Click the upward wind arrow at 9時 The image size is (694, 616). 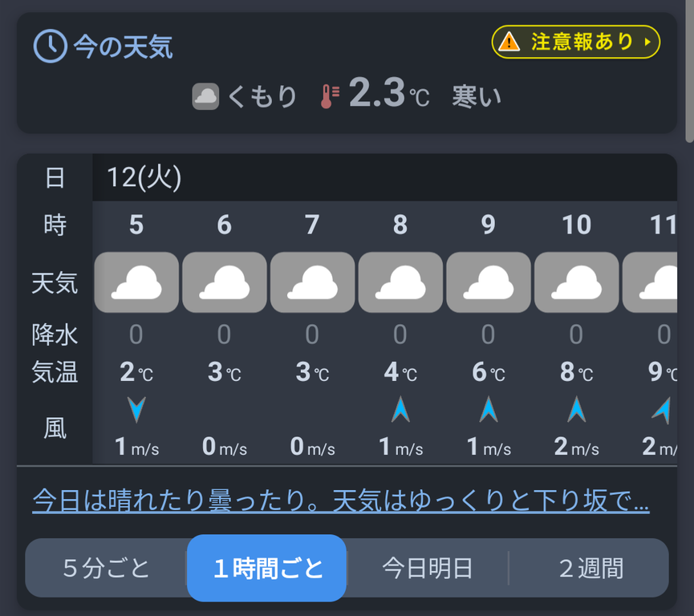488,409
